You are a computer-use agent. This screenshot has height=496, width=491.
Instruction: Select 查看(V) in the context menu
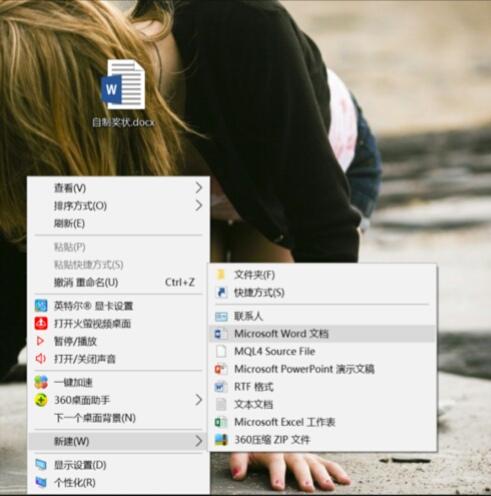[119, 188]
